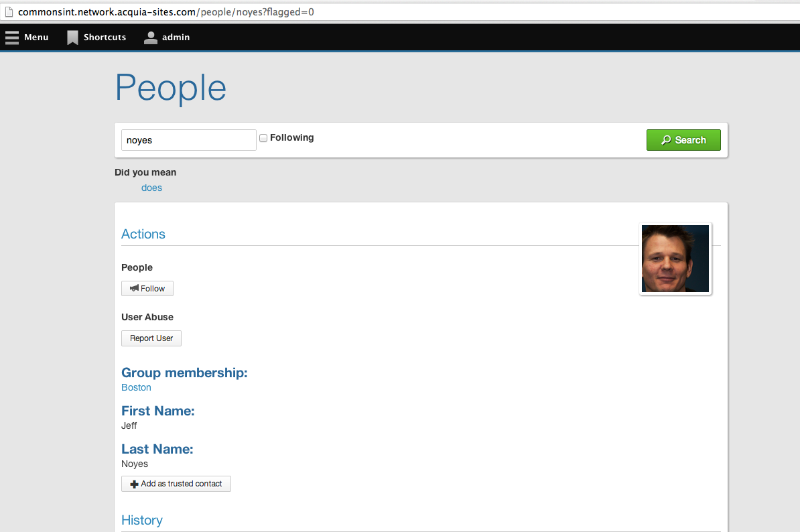Click the magnifier icon on the Search button
The height and width of the screenshot is (532, 800).
point(666,140)
